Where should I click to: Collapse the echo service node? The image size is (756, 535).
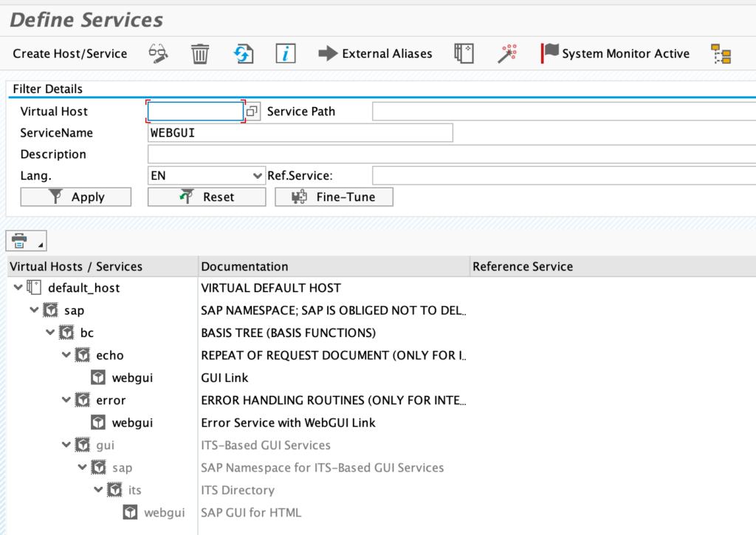66,355
